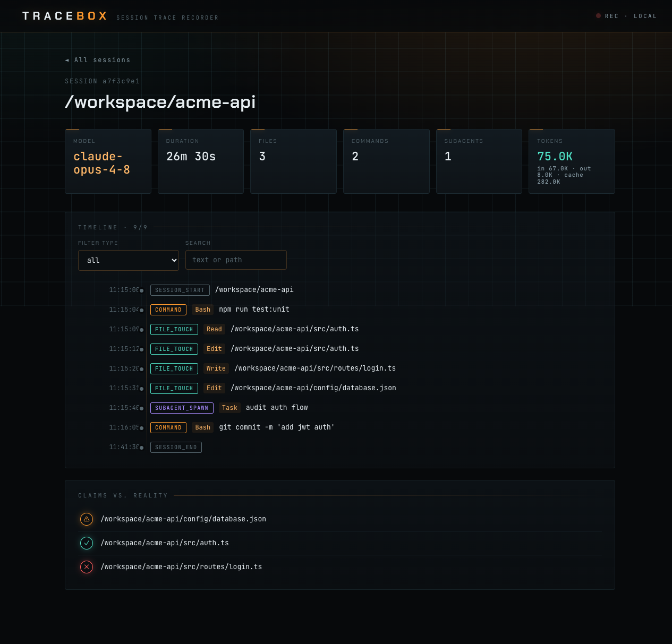Click the /workspace/acme-api page heading
672x644 pixels.
click(x=160, y=102)
